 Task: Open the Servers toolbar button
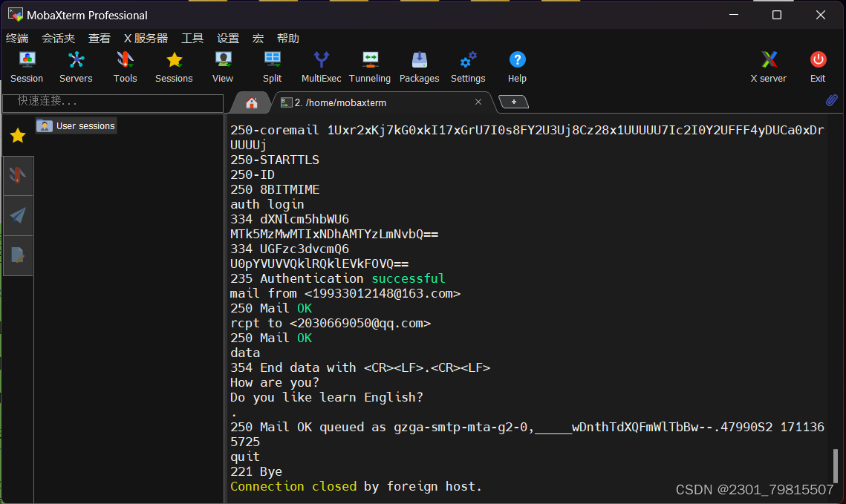[76, 67]
